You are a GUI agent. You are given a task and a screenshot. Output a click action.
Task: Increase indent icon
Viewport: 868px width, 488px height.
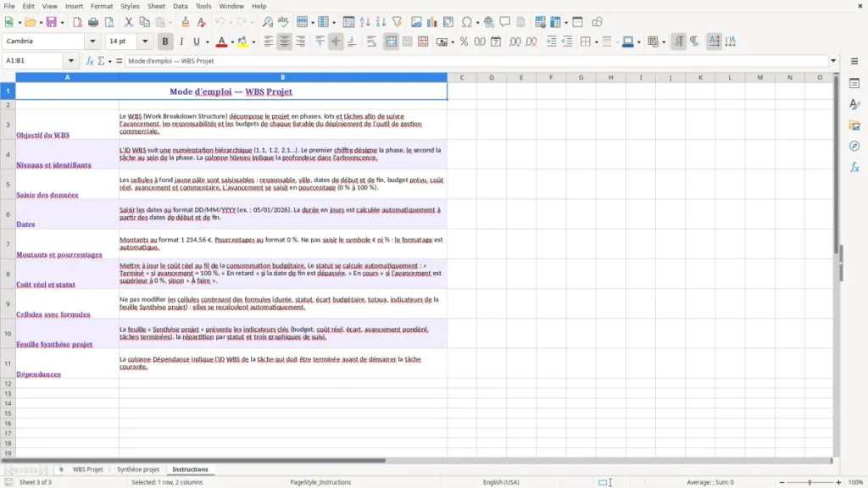[x=551, y=42]
